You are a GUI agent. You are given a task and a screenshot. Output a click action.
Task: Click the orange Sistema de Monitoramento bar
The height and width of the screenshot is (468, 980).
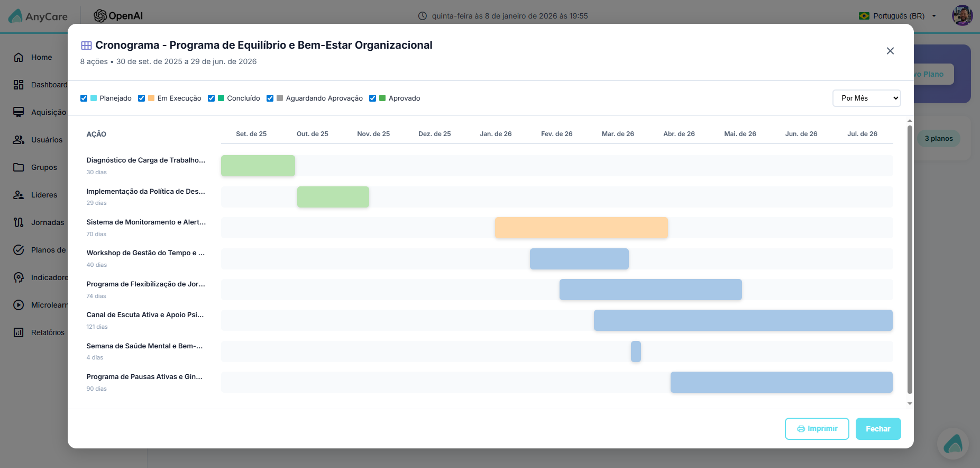(x=581, y=228)
